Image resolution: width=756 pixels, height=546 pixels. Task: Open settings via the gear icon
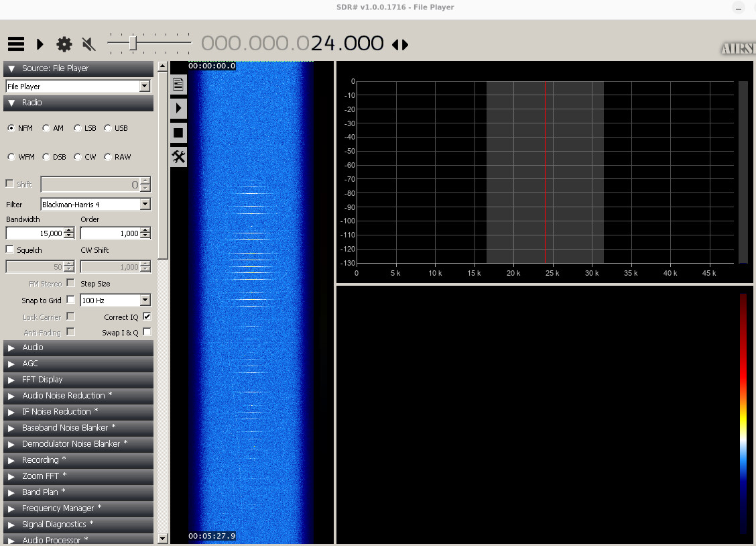pos(64,44)
